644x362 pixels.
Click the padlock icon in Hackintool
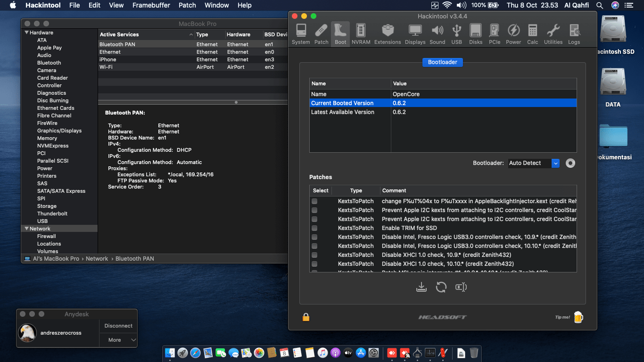[306, 317]
